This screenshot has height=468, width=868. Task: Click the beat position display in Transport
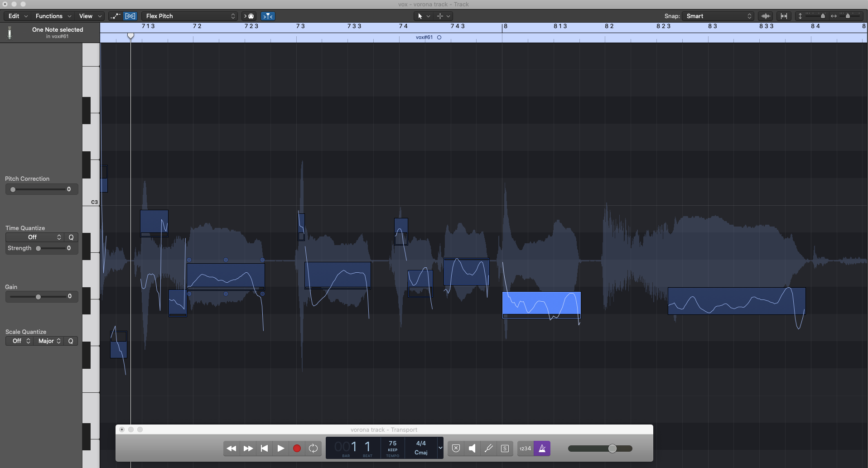[x=367, y=448]
